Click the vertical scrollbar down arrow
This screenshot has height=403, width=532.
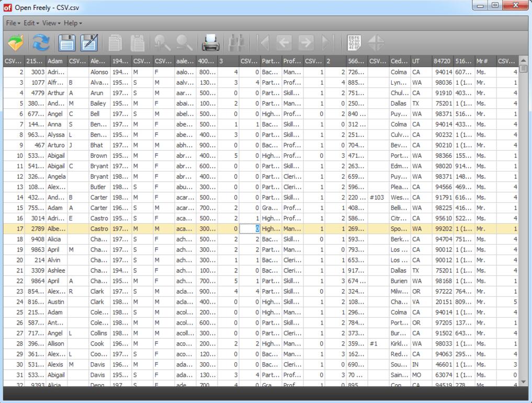click(524, 382)
